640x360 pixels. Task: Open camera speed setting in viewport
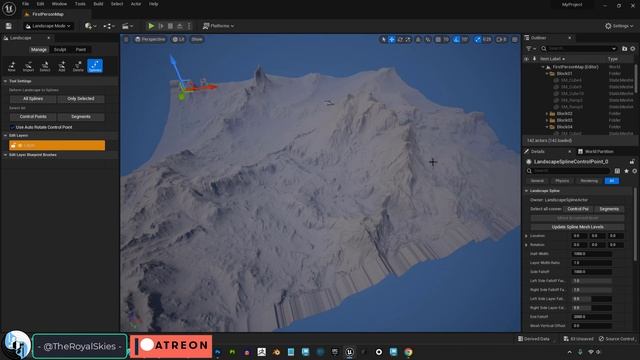pyautogui.click(x=501, y=40)
